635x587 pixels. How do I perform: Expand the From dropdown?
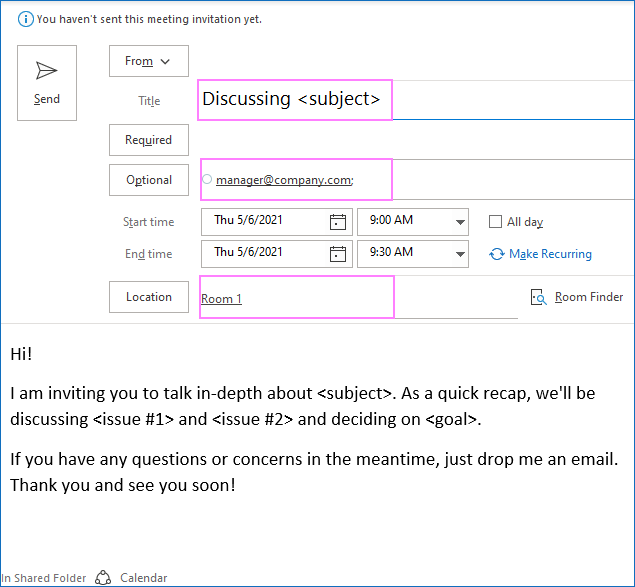(x=148, y=61)
